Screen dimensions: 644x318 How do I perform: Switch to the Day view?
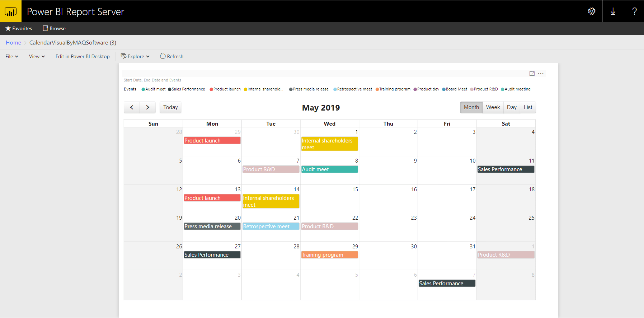coord(512,107)
